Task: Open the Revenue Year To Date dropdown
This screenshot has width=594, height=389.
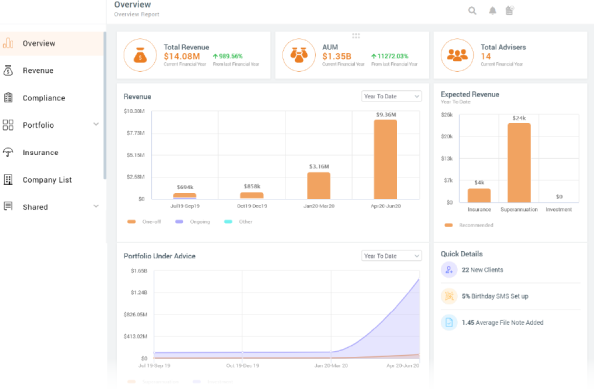Action: (391, 96)
